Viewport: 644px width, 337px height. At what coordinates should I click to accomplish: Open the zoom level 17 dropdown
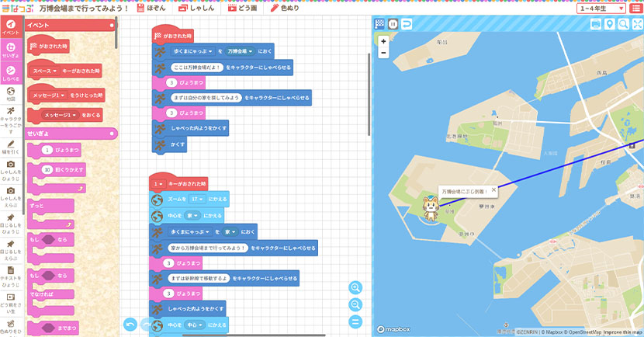click(x=197, y=199)
